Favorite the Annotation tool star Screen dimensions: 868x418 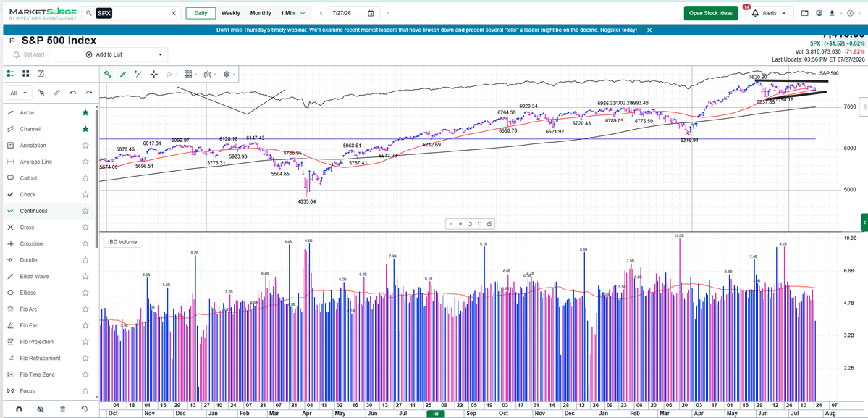click(85, 146)
